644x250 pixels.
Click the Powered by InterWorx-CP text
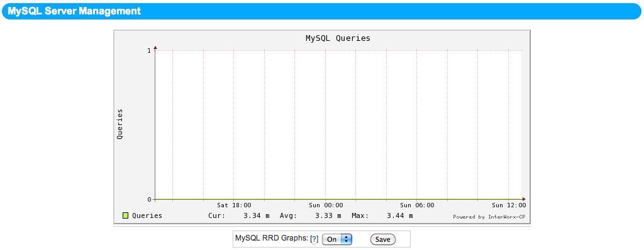[x=489, y=217]
